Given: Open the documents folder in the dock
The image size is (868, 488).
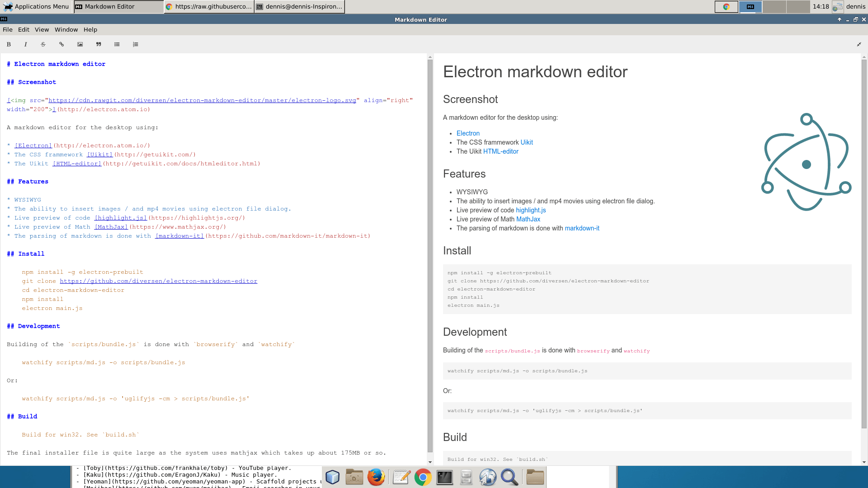Looking at the screenshot, I should 354,477.
